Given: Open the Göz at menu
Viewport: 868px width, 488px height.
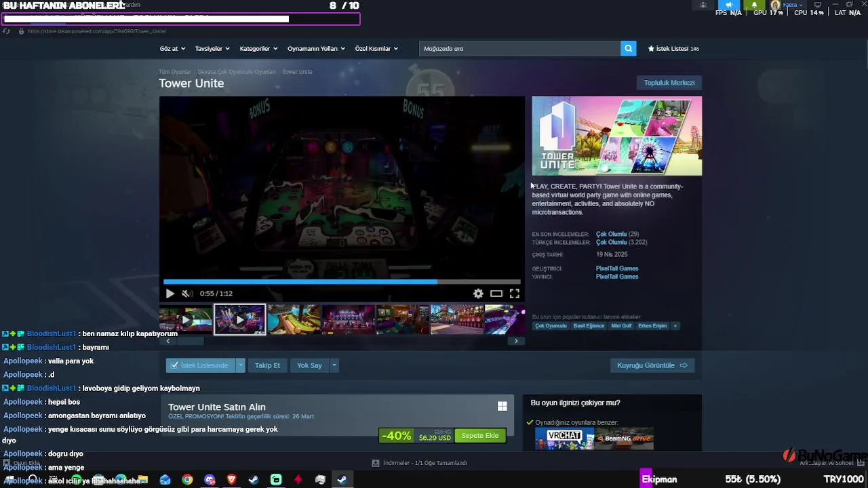Looking at the screenshot, I should click(172, 49).
